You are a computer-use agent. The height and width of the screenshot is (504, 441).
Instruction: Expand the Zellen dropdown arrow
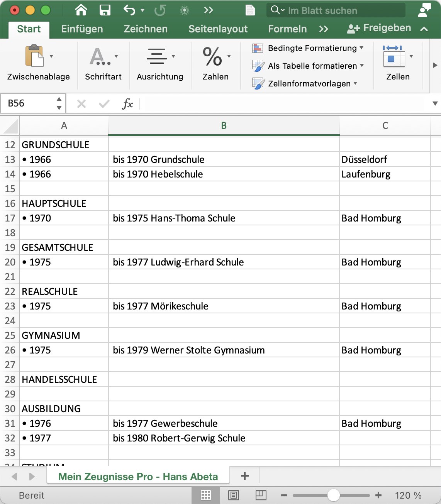(x=411, y=56)
